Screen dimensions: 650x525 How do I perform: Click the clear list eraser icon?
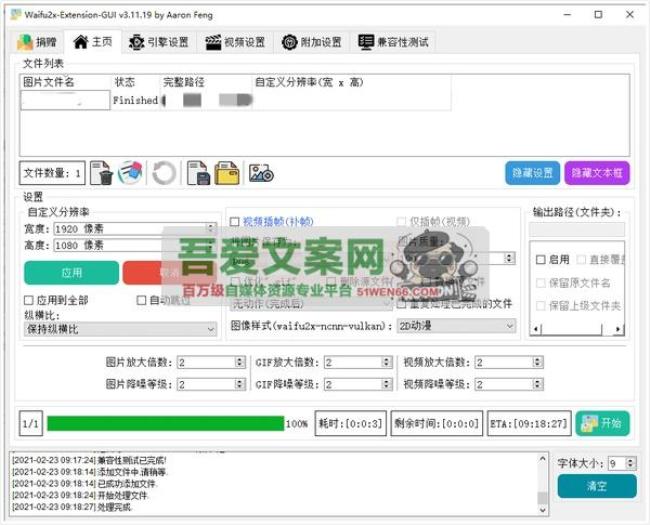(x=130, y=173)
